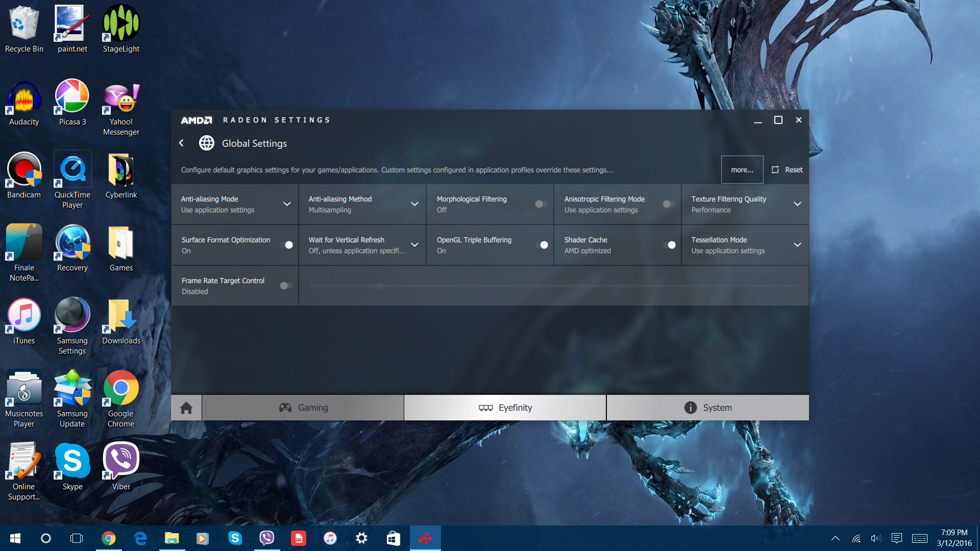980x551 pixels.
Task: Open Action Center notifications icon
Action: point(897,538)
